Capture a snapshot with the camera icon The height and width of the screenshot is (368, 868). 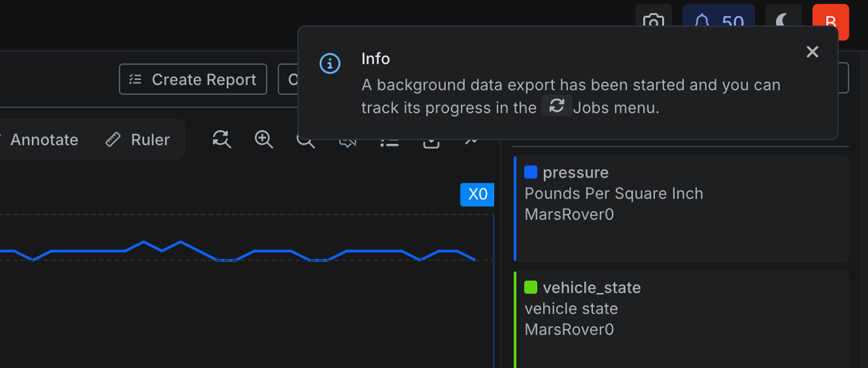tap(653, 22)
